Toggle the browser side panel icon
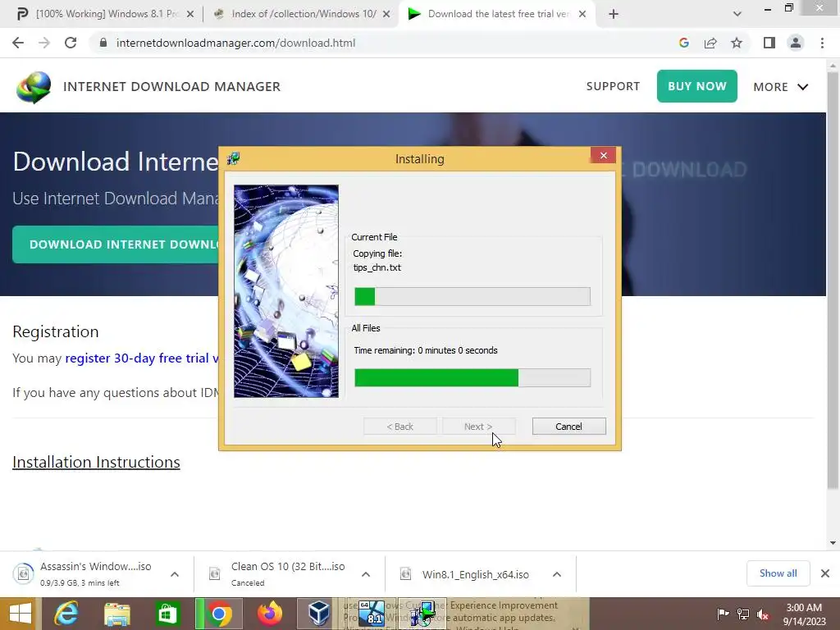Viewport: 840px width, 630px height. [x=769, y=43]
